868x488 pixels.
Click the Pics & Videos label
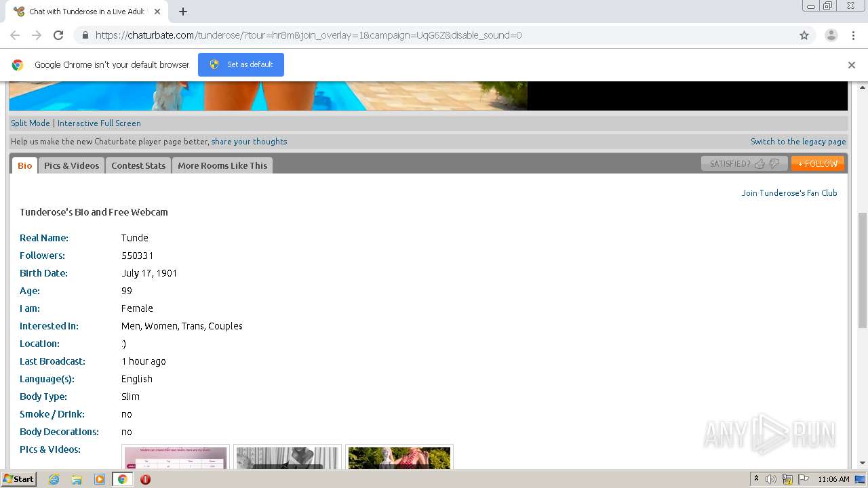(50, 449)
